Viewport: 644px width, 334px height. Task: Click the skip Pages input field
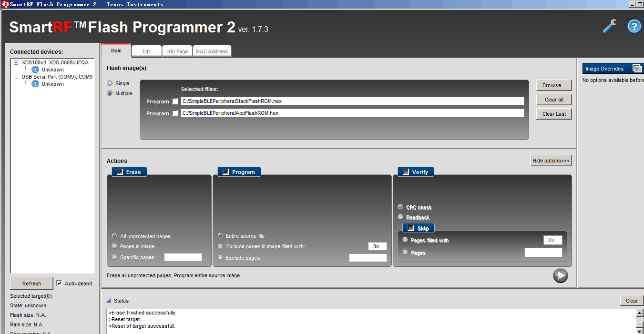(543, 253)
